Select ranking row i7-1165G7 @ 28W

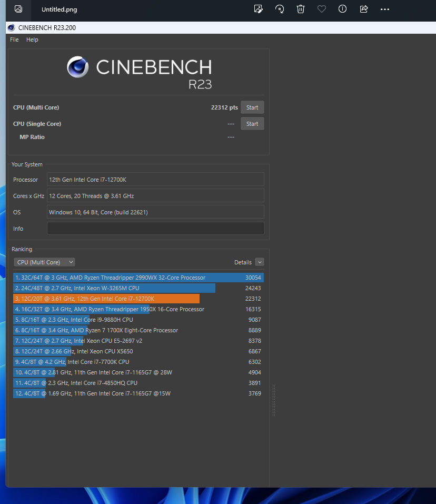tap(138, 372)
